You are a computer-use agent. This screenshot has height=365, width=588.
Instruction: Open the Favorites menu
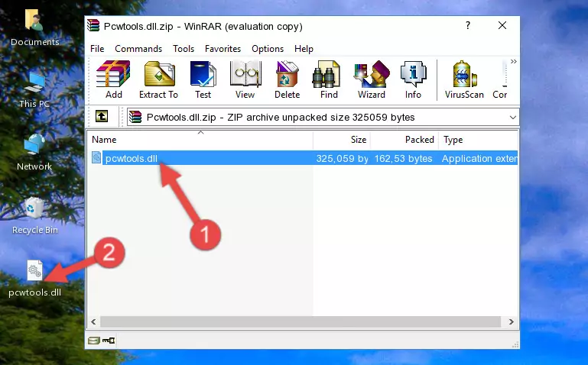(223, 49)
